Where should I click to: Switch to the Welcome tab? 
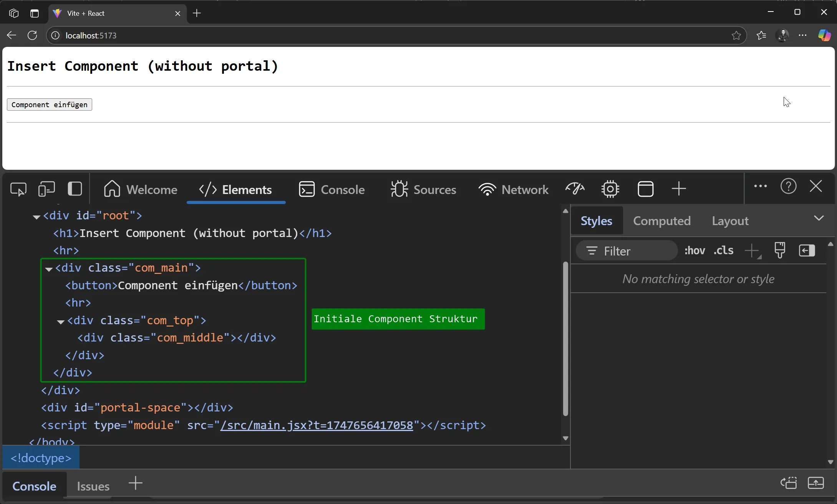[141, 189]
